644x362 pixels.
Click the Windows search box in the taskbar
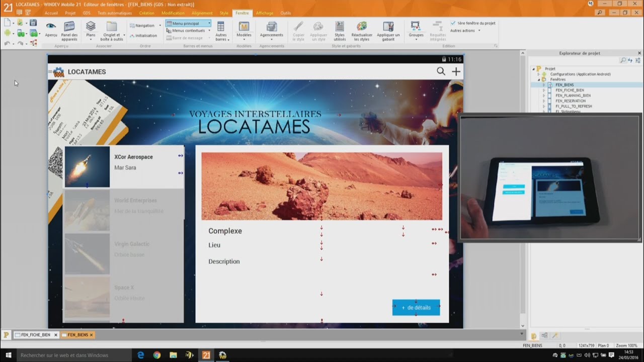tap(73, 355)
